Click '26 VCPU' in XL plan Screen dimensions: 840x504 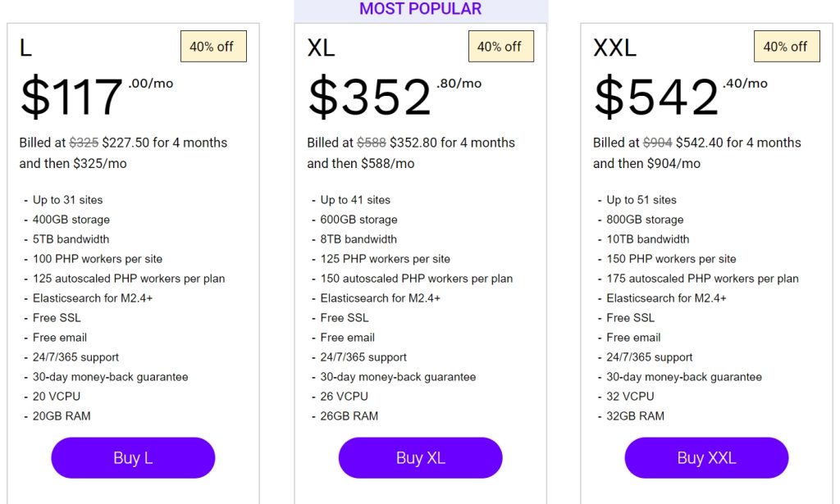pyautogui.click(x=344, y=397)
